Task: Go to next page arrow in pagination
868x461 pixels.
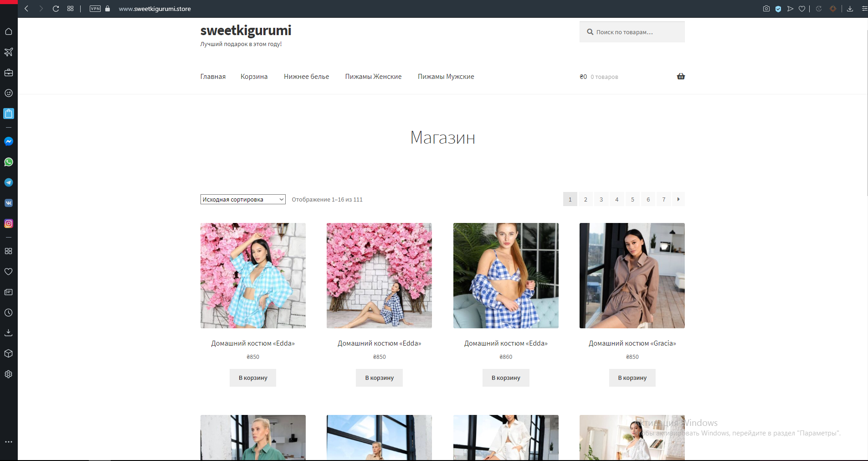Action: click(678, 199)
